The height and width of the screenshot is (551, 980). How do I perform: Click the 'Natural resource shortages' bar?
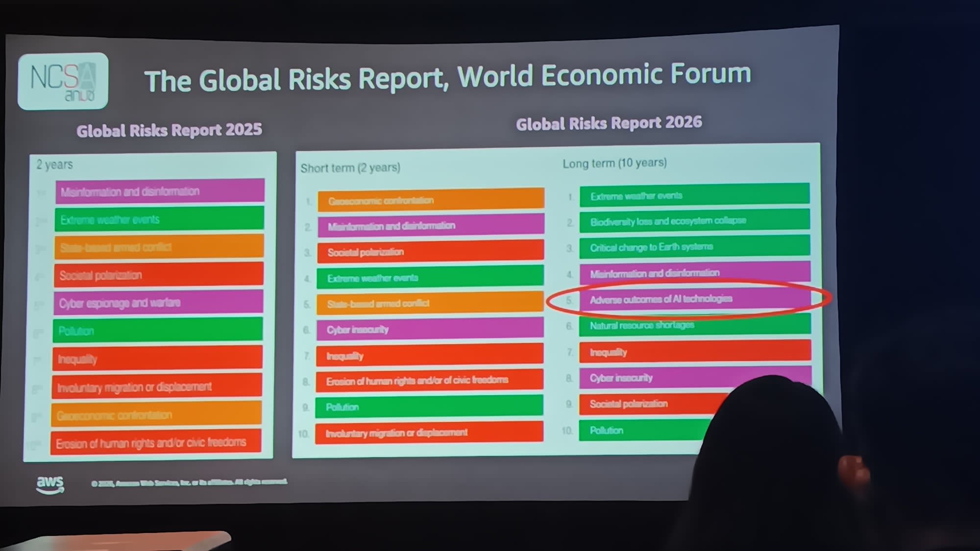pyautogui.click(x=695, y=325)
